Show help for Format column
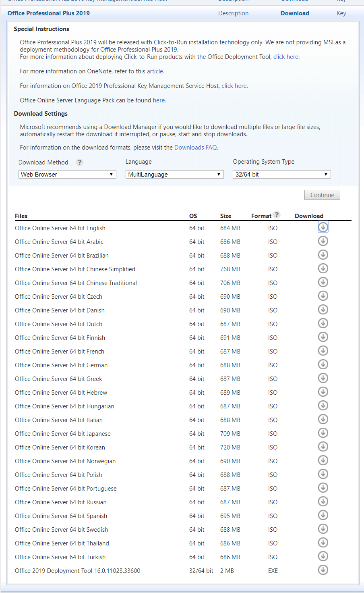Viewport: 364px width, 593px height. coord(277,214)
